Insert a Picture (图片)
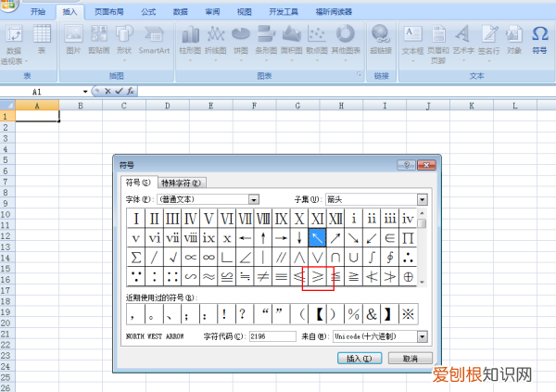Image resolution: width=556 pixels, height=392 pixels. (73, 40)
